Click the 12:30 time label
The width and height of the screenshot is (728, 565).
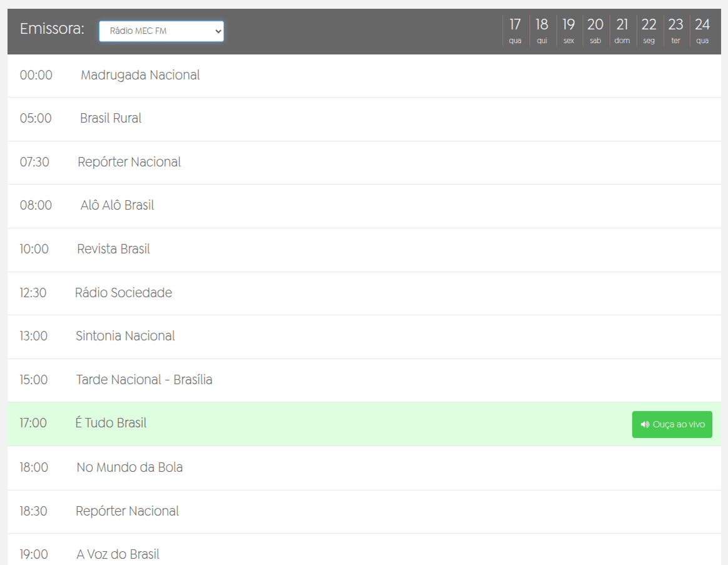click(33, 292)
